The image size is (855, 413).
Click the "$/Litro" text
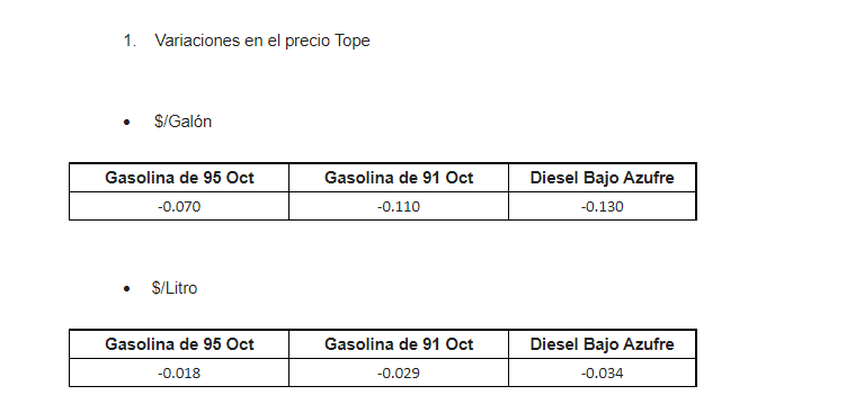[175, 288]
